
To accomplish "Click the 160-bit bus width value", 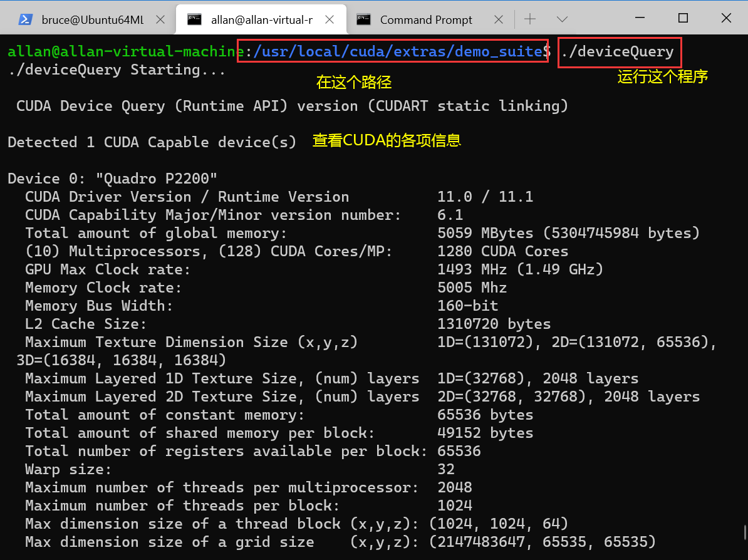I will coord(467,305).
